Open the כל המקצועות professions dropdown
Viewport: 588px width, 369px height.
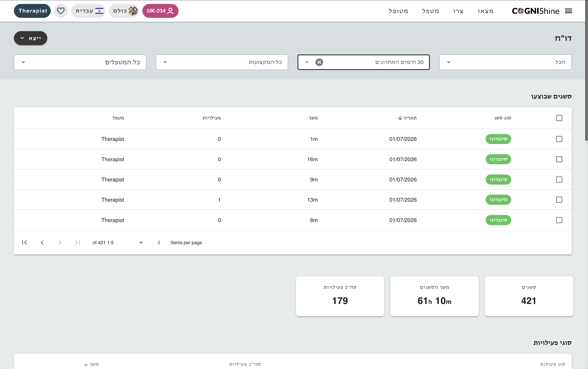222,62
